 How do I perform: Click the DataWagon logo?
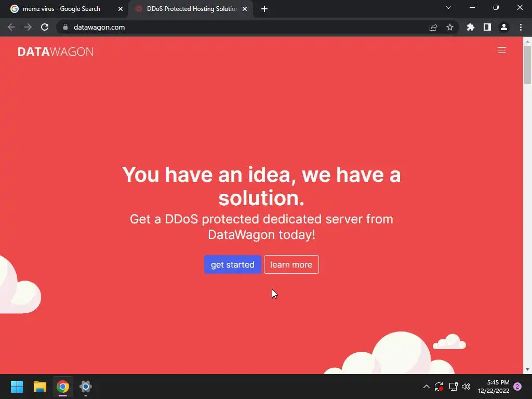point(56,51)
